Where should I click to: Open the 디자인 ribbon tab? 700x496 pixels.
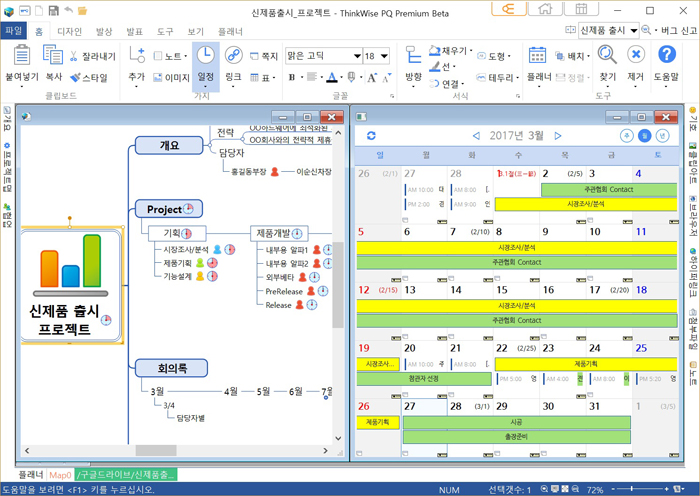tap(70, 32)
